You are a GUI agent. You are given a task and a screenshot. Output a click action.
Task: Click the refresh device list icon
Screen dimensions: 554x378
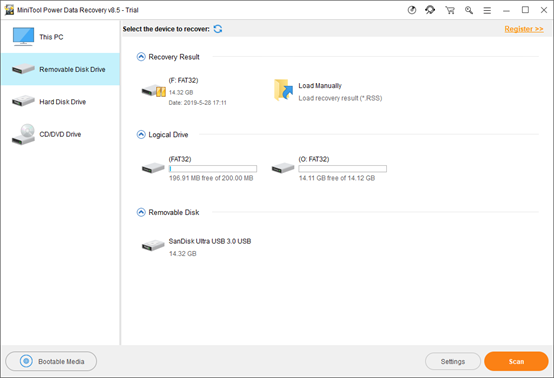(x=218, y=29)
